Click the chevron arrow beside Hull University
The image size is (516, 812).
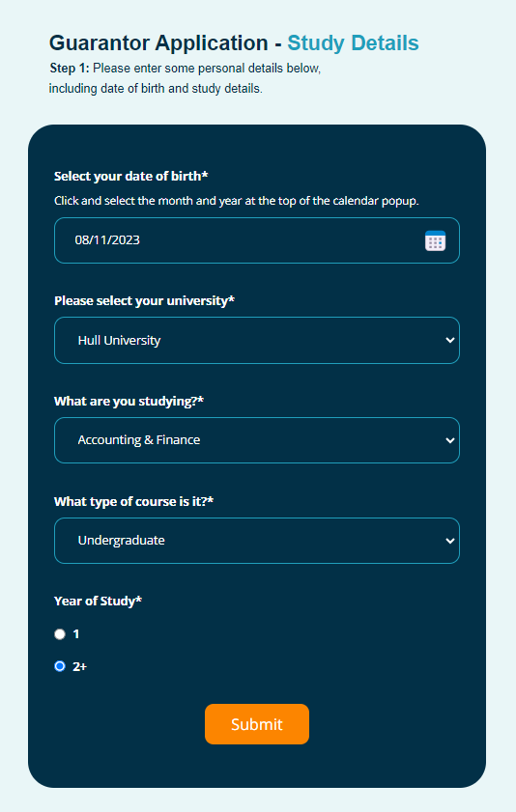click(x=449, y=340)
